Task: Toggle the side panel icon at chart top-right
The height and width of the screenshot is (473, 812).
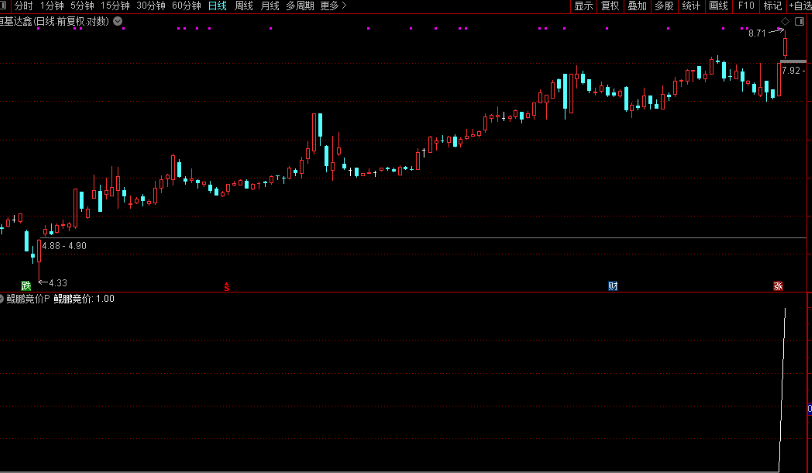Action: pyautogui.click(x=800, y=21)
